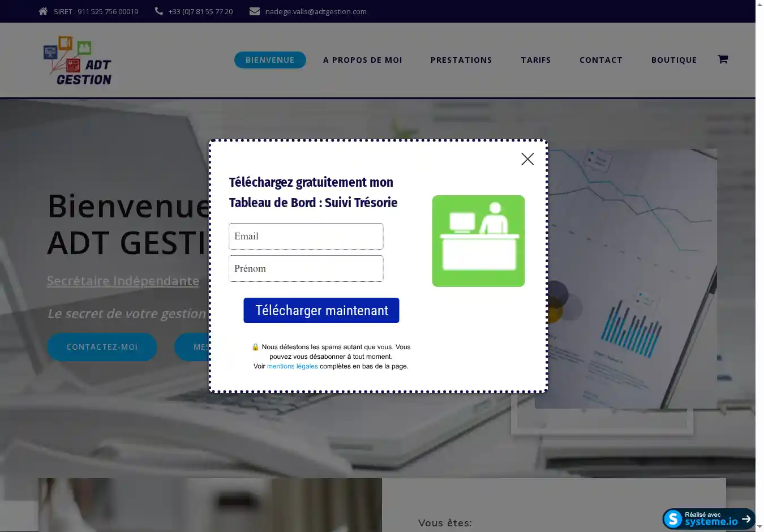This screenshot has width=764, height=532.
Task: Click the email address nadege.valls@adtgestion.com
Action: 316,11
